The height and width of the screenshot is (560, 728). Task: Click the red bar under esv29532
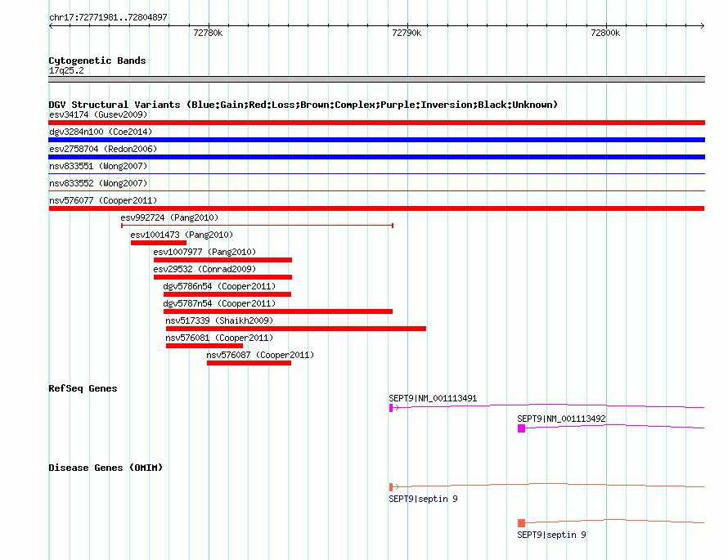(x=222, y=277)
